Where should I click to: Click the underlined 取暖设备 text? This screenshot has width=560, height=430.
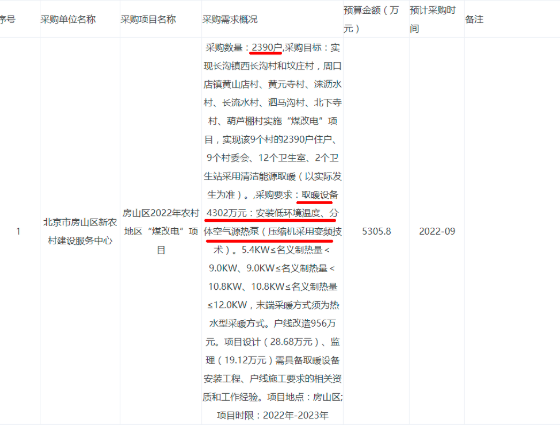click(x=320, y=195)
